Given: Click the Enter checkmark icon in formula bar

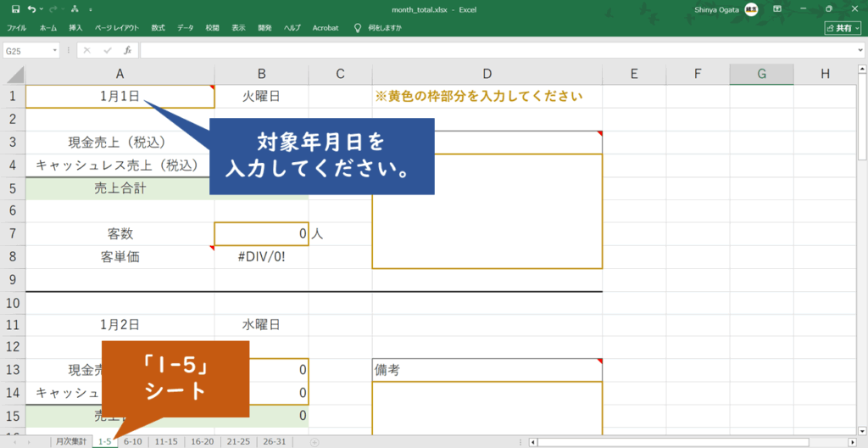Looking at the screenshot, I should point(107,51).
